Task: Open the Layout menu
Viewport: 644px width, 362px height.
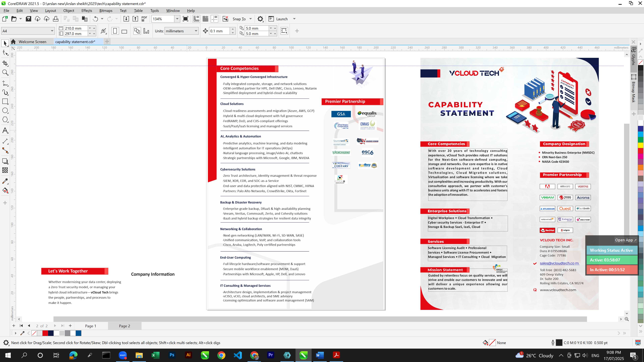Action: click(50, 11)
